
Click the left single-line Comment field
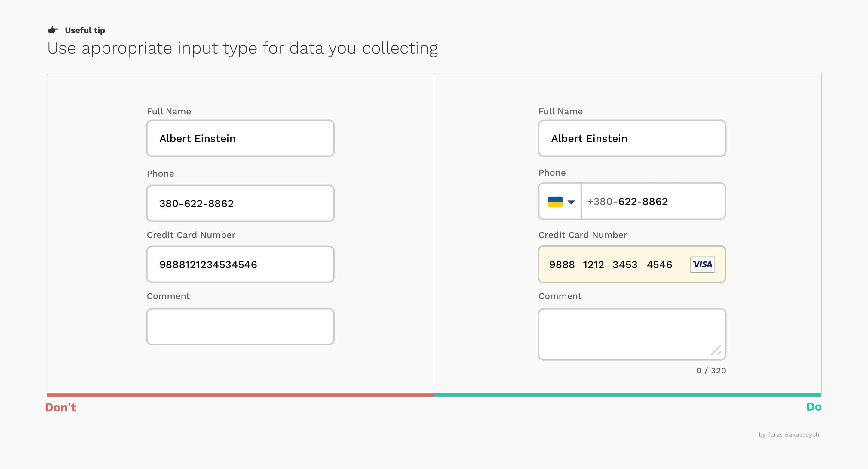[240, 326]
